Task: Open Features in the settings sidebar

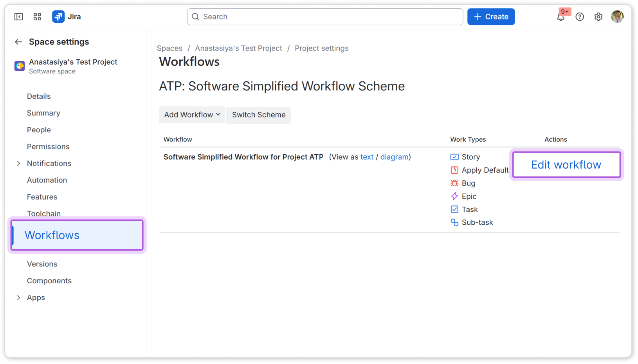Action: coord(42,197)
